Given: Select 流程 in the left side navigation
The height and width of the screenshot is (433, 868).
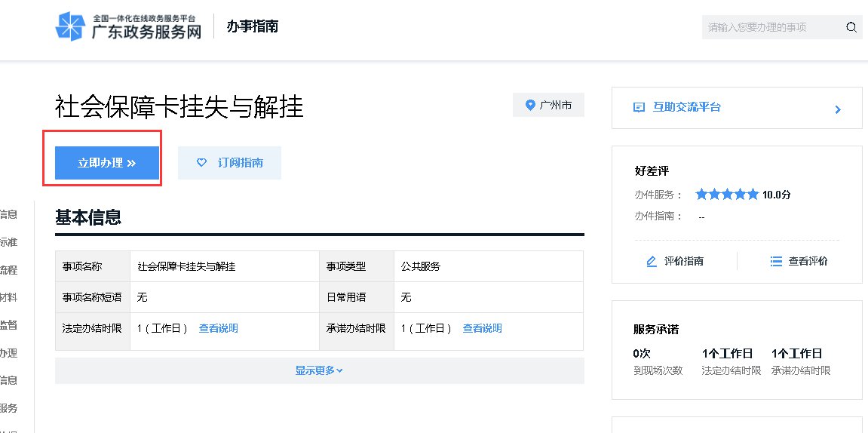Looking at the screenshot, I should [8, 270].
